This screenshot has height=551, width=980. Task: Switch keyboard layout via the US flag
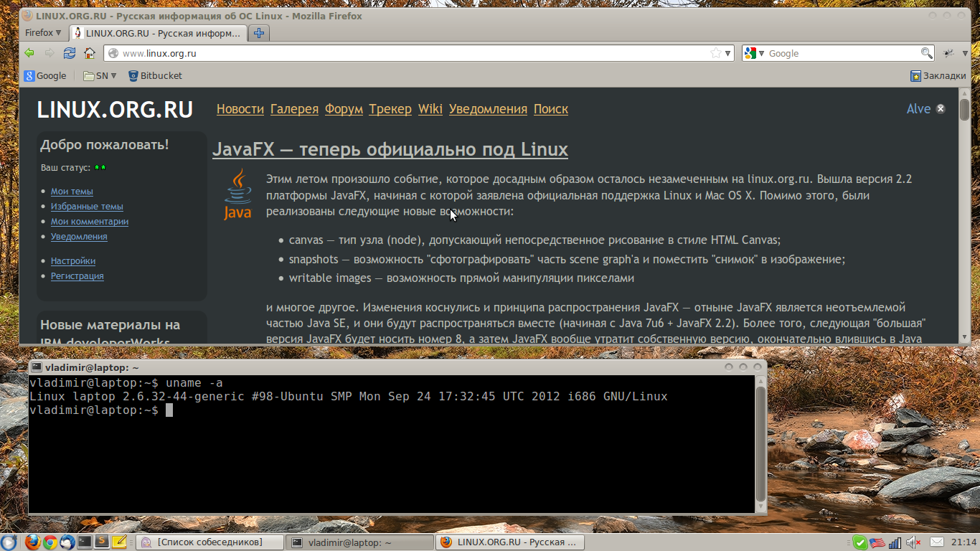coord(877,542)
